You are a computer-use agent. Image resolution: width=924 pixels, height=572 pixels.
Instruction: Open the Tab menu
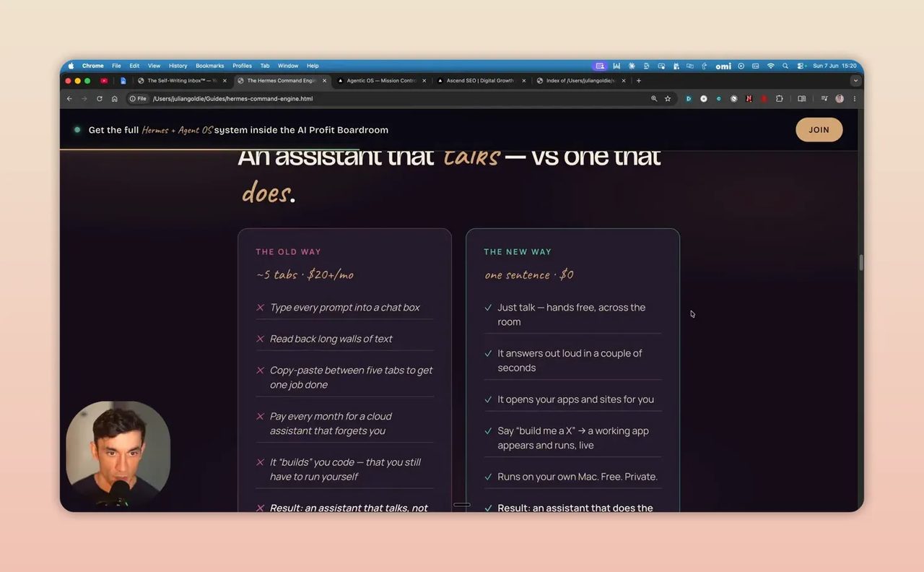click(x=265, y=66)
